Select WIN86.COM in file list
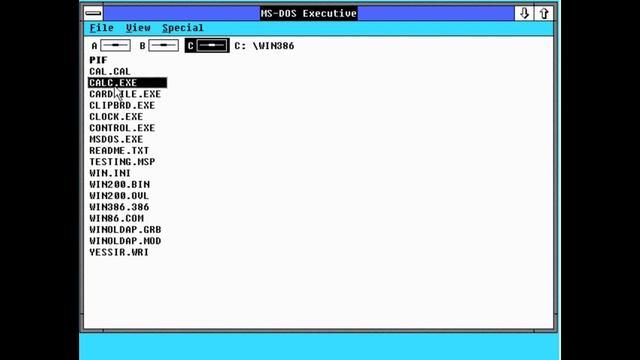The height and width of the screenshot is (360, 640). [116, 218]
